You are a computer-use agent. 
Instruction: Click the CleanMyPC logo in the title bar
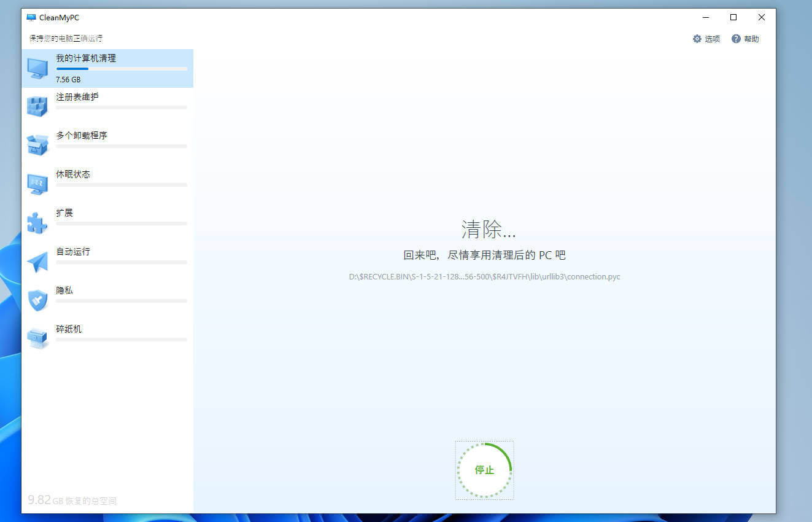(30, 17)
